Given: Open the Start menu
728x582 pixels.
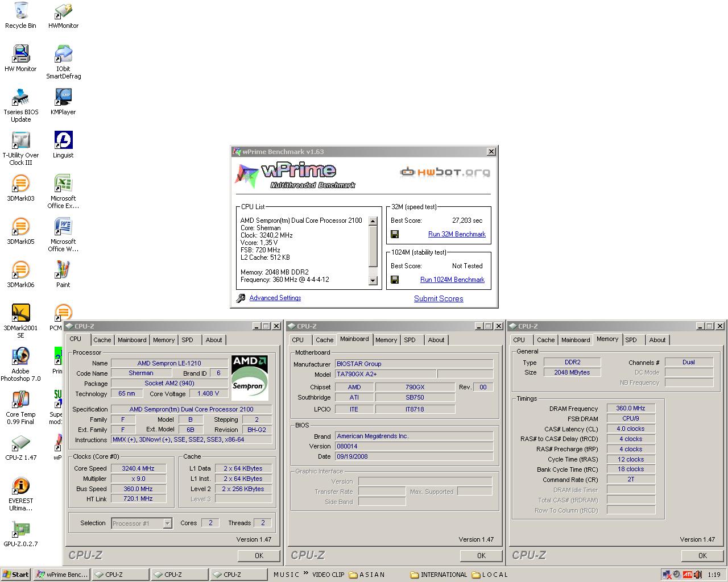Looking at the screenshot, I should (16, 575).
